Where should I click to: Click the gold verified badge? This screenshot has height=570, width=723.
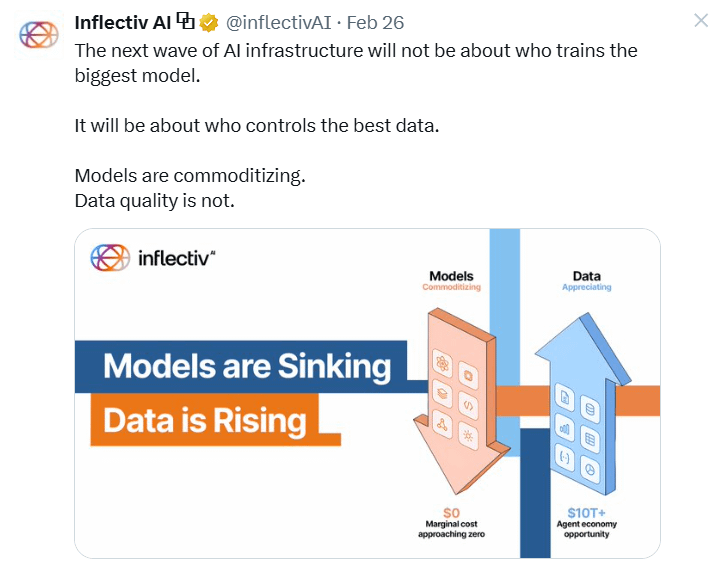click(x=209, y=22)
